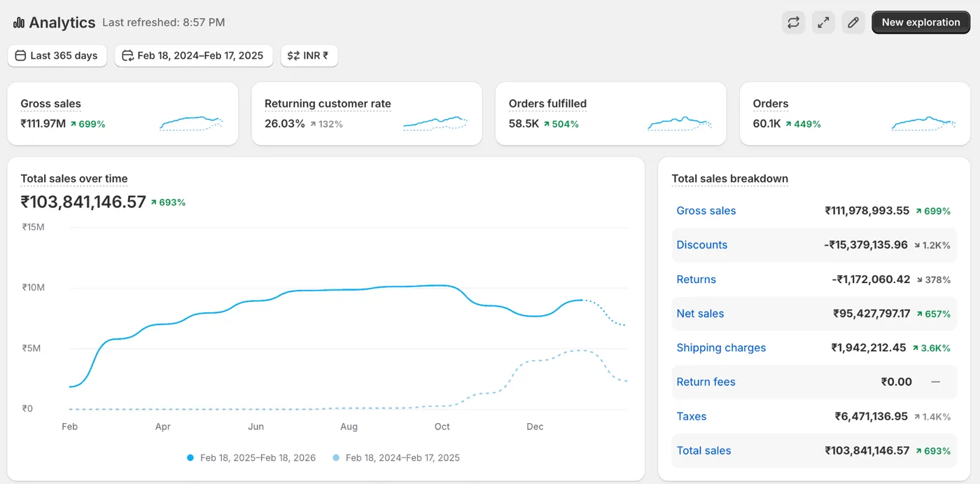Click the 449% orders change
The width and height of the screenshot is (980, 484).
(804, 124)
